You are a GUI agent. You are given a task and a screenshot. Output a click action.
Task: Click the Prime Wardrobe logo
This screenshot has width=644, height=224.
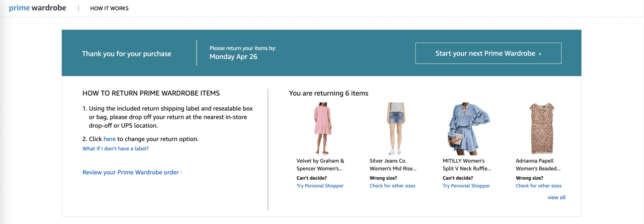click(37, 8)
